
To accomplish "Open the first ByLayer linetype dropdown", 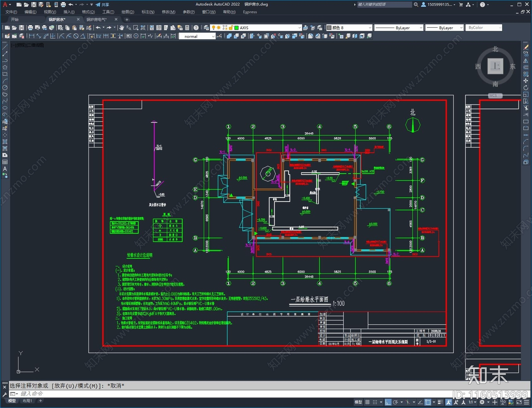I will (421, 28).
